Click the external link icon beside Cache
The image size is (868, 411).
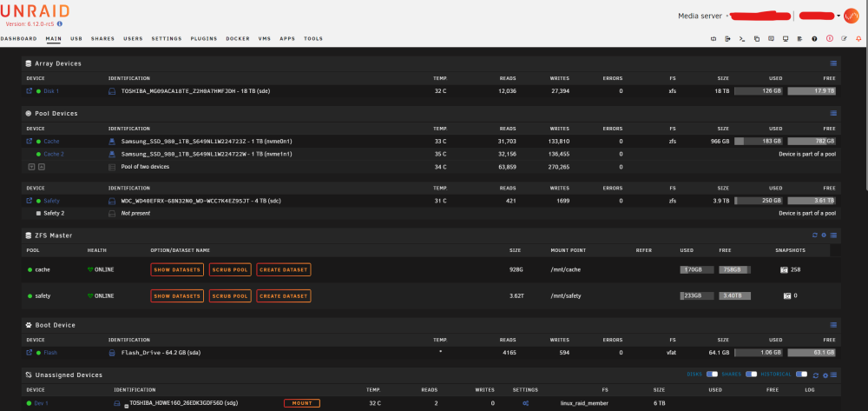point(30,142)
